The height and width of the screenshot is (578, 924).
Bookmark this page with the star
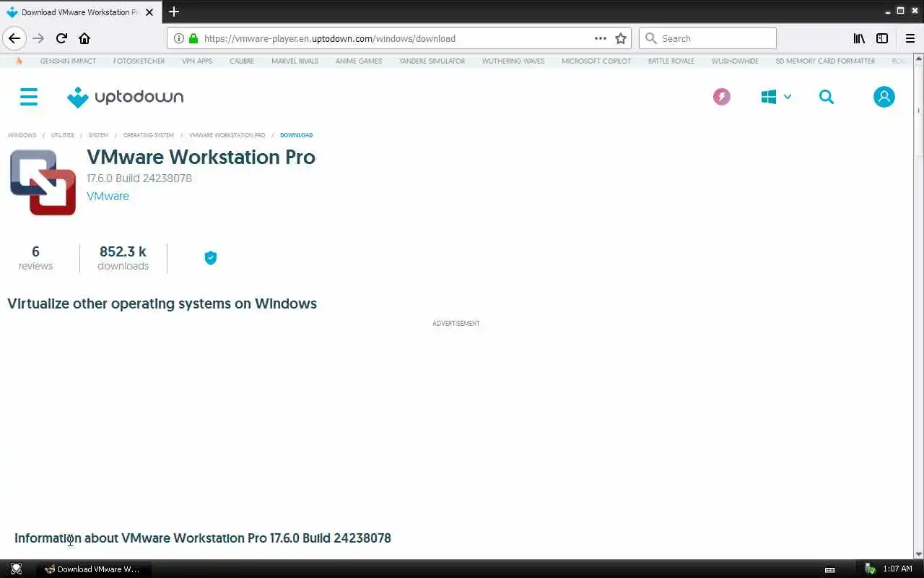coord(621,38)
